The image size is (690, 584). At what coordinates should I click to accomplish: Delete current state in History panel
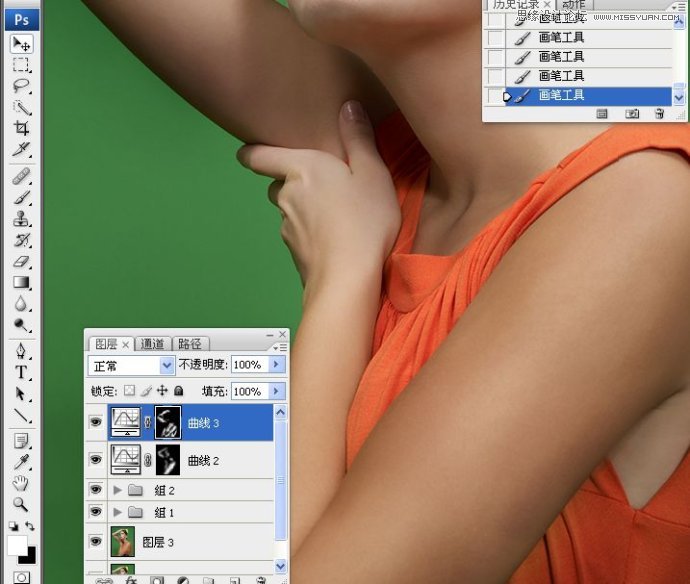click(659, 114)
